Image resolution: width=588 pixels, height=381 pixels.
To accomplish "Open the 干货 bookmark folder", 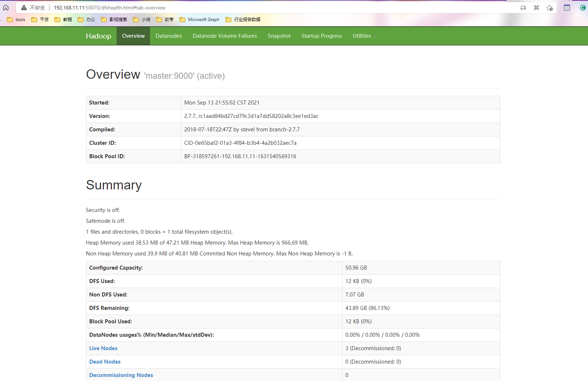I will click(x=40, y=20).
